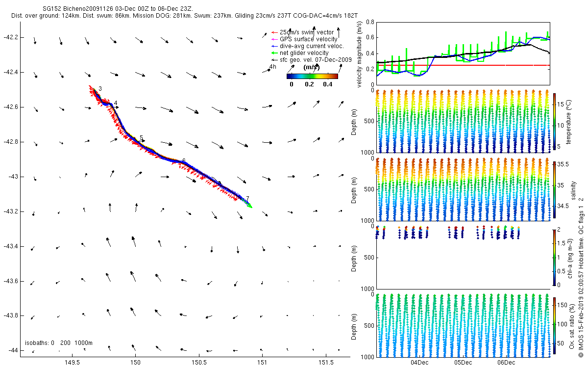Click the '-44' latitude tick label

(x=12, y=351)
